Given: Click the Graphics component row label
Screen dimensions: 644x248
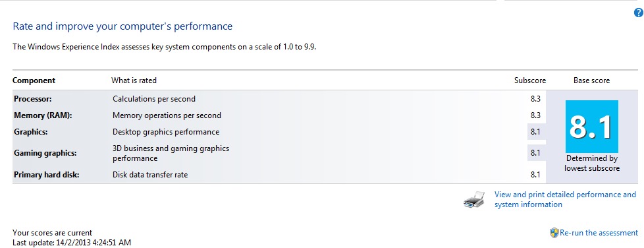Looking at the screenshot, I should point(31,132).
